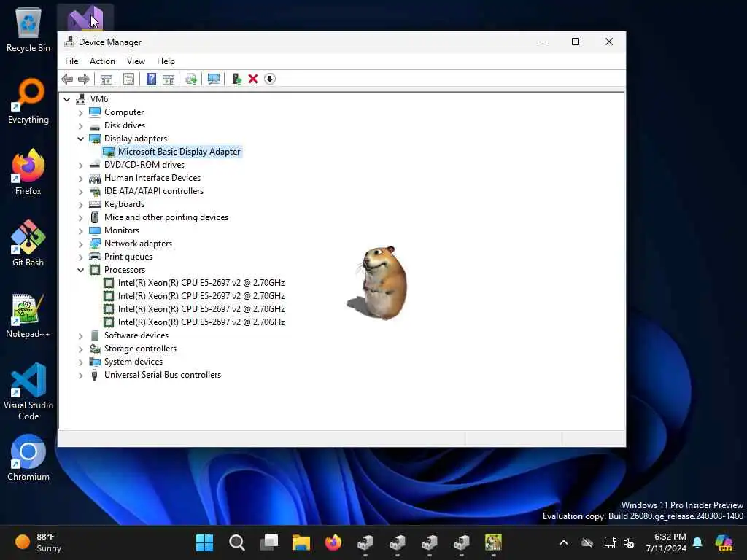This screenshot has width=747, height=560.
Task: Select the Recycle Bin desktop icon
Action: click(x=28, y=29)
